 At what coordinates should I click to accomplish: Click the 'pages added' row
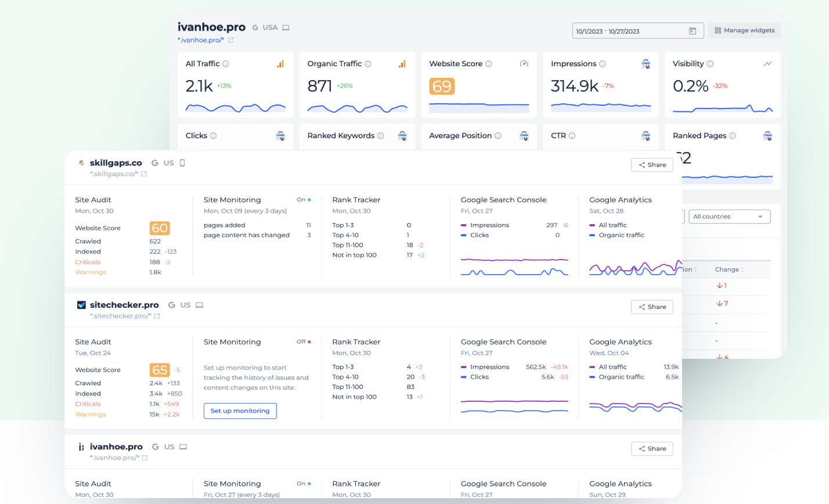click(257, 225)
